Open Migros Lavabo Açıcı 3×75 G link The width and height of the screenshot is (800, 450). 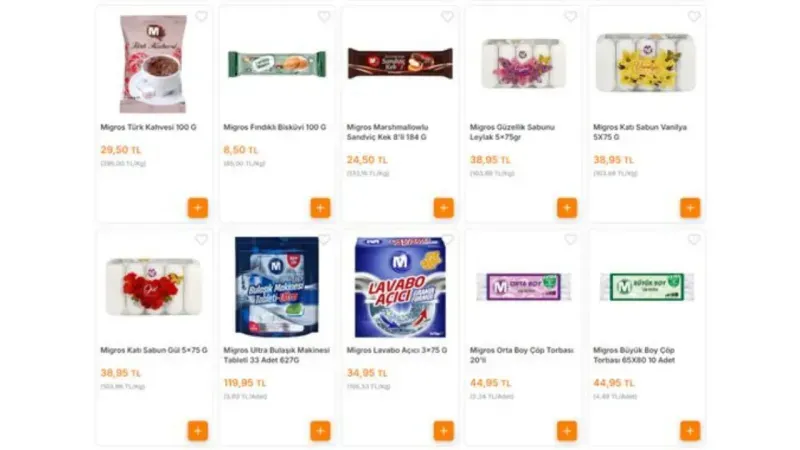pos(397,351)
